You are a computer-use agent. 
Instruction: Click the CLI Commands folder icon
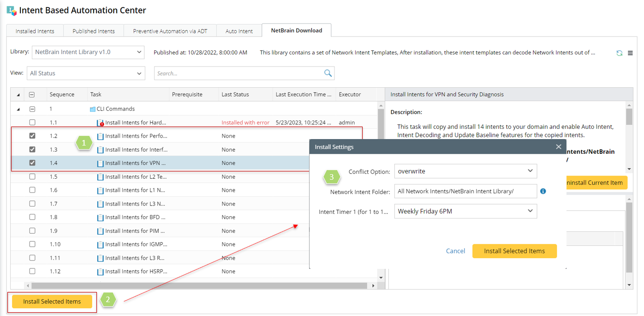coord(93,109)
